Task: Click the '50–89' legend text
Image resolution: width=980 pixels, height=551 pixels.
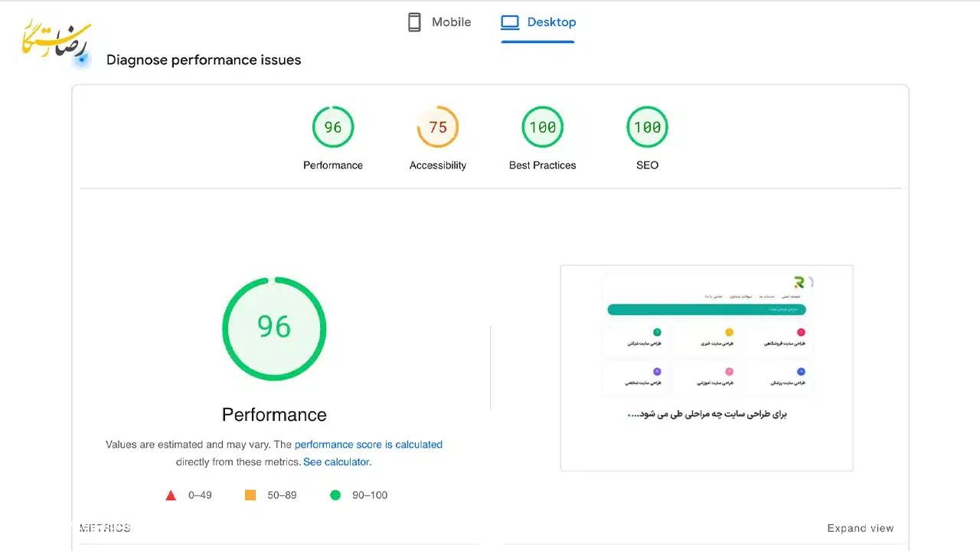Action: (282, 495)
